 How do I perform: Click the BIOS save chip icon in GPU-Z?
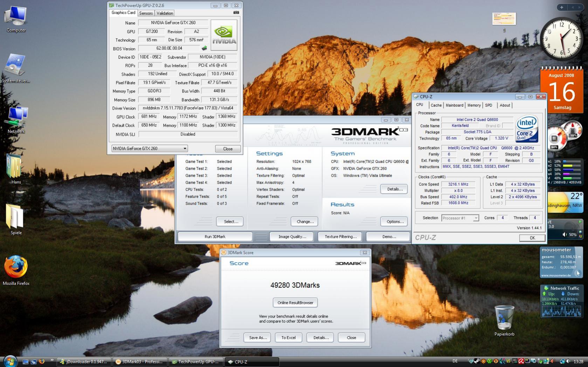click(204, 48)
